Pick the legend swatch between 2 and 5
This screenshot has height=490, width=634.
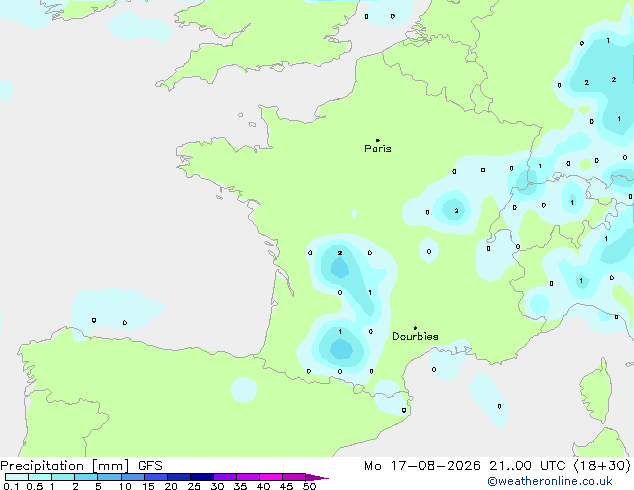point(86,477)
